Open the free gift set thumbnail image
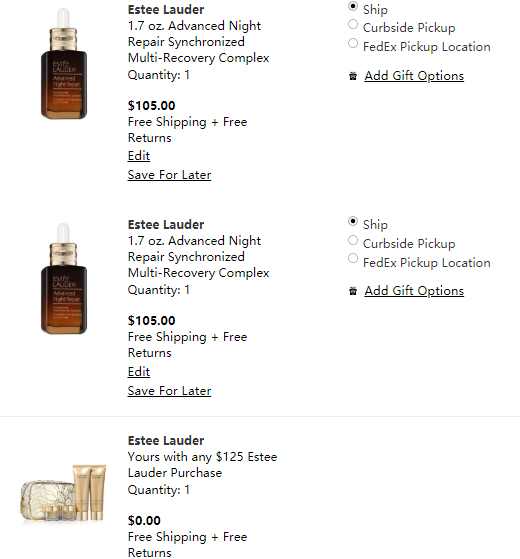 (x=63, y=493)
